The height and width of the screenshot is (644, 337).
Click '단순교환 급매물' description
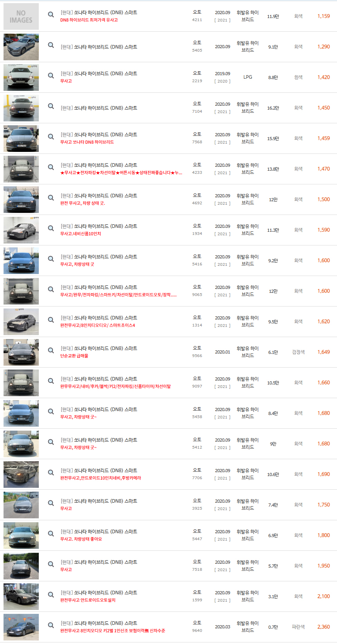coord(74,356)
